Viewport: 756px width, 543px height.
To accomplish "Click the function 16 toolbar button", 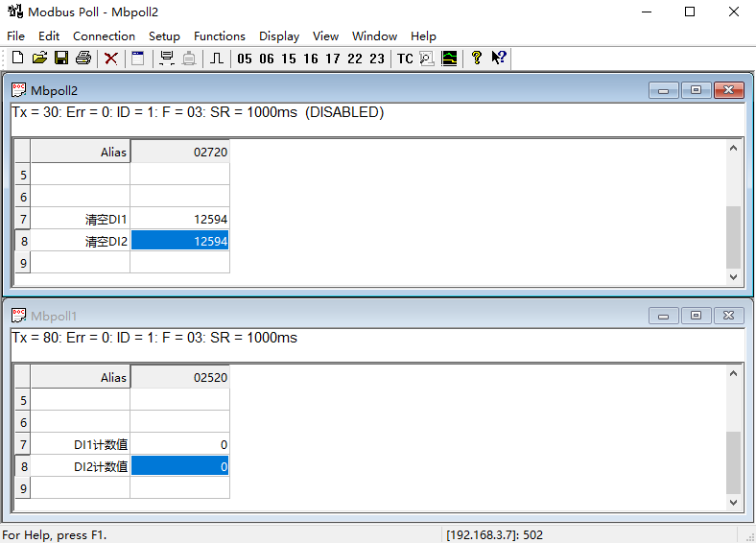I will 311,59.
